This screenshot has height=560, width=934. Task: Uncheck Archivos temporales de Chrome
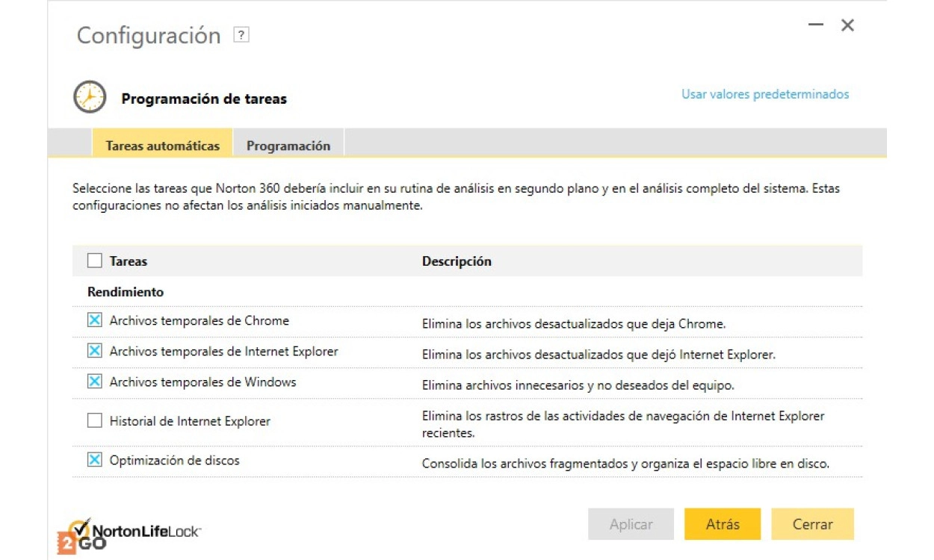coord(95,320)
